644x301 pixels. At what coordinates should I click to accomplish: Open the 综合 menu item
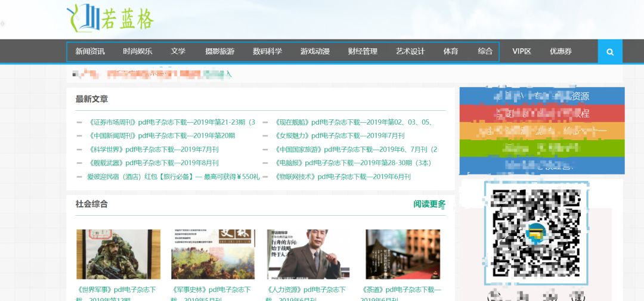485,51
